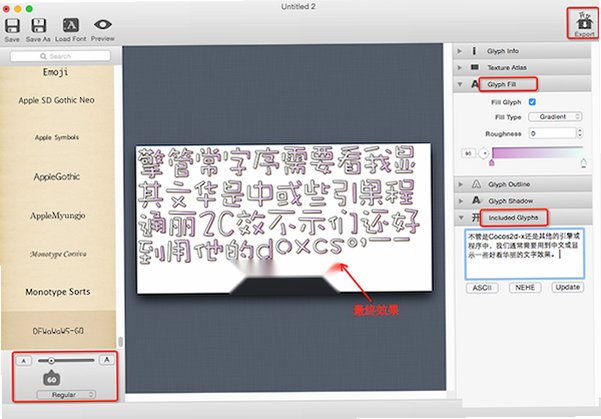The height and width of the screenshot is (419, 601).
Task: Click the font size 60 tag icon
Action: [52, 378]
